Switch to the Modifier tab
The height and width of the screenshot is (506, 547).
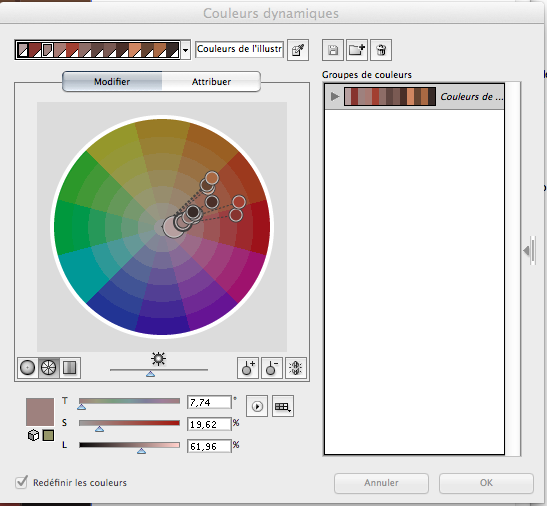click(112, 82)
